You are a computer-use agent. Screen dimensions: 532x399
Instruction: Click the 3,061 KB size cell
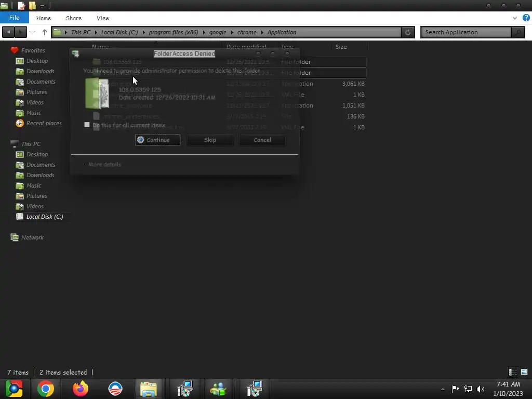[353, 84]
